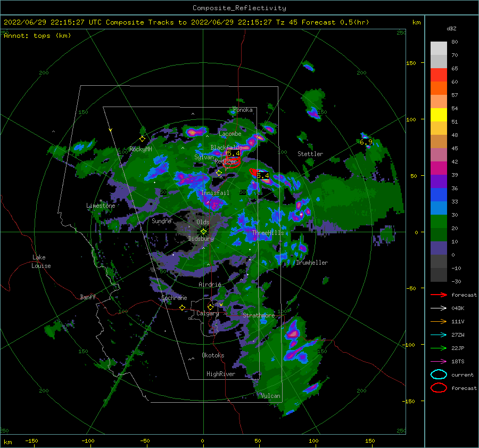Click the Strathmore town label
479x448 pixels.
point(259,315)
